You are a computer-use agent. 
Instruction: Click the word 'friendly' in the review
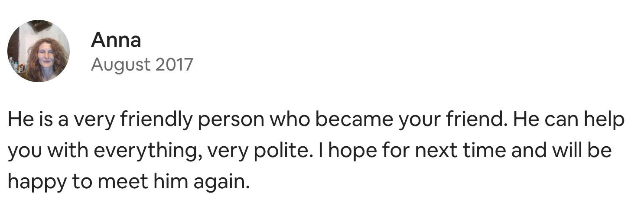[155, 120]
